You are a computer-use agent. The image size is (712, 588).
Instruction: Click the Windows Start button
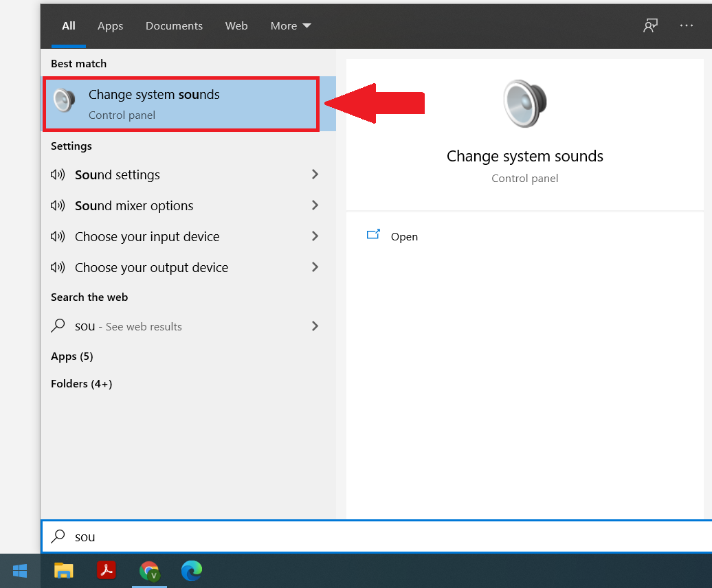20,571
